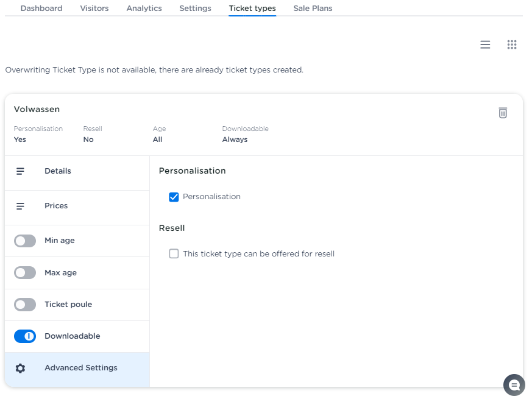Screen dimensions: 532x399
Task: Toggle the Ticket poule switch
Action: click(25, 305)
